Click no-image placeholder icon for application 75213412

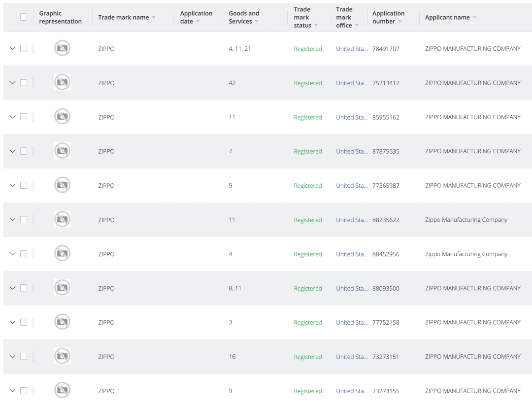click(x=63, y=82)
